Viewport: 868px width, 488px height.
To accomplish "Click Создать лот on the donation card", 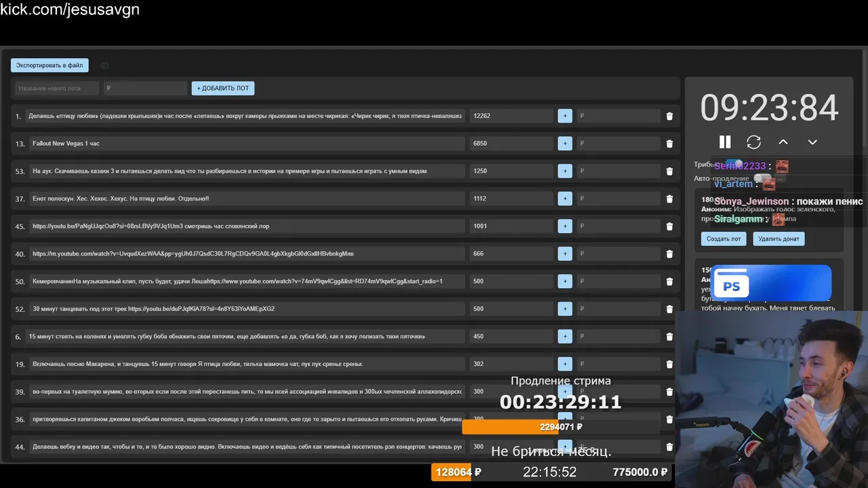I will pos(724,239).
